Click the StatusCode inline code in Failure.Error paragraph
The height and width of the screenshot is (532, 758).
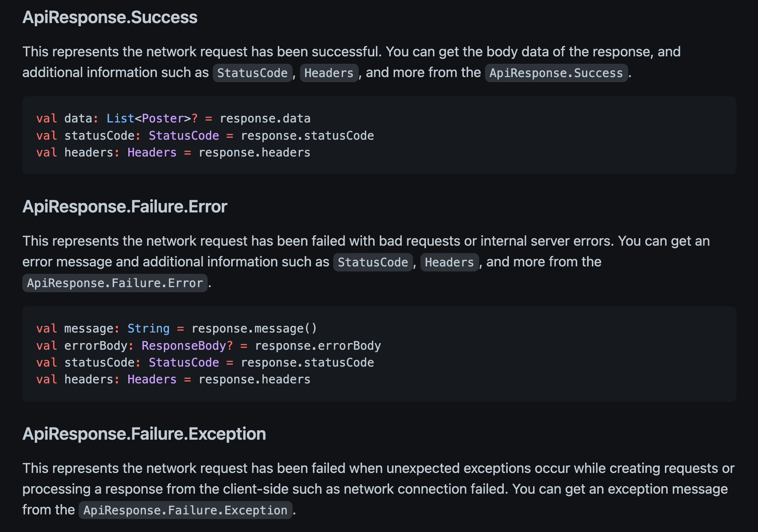373,262
